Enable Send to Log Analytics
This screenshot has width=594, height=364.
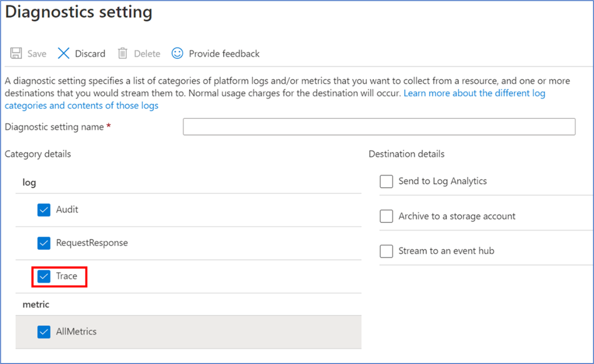[x=386, y=181]
